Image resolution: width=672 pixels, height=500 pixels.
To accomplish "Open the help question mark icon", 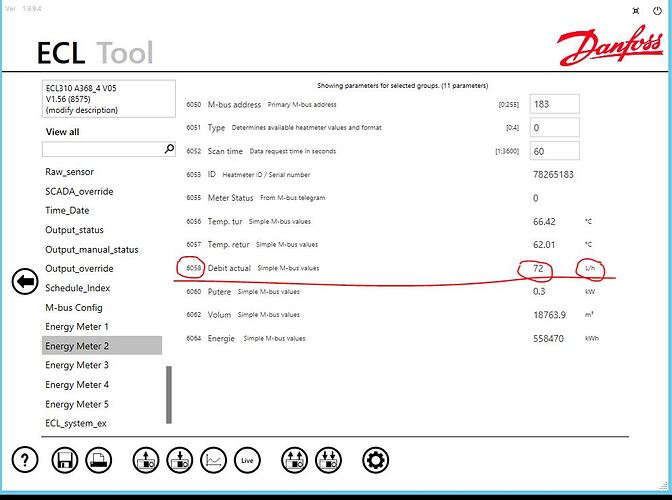I will (x=25, y=460).
